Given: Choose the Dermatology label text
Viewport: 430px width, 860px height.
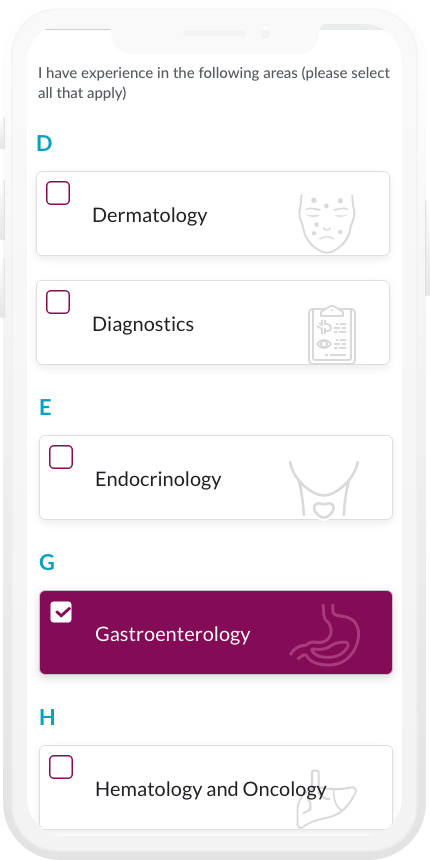Looking at the screenshot, I should (150, 215).
